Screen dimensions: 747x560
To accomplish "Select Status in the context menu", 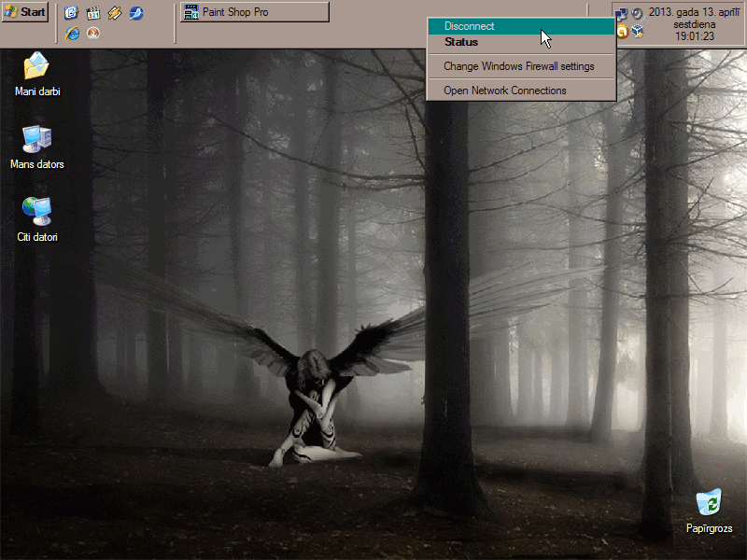I will pyautogui.click(x=521, y=42).
